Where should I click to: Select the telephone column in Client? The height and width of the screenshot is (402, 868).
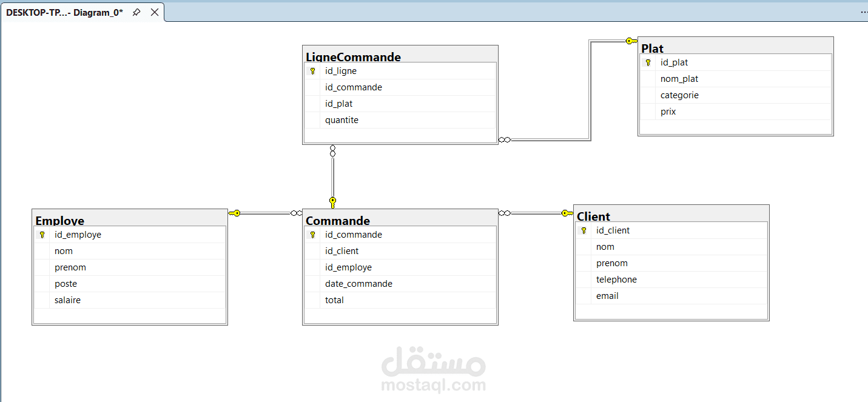pos(616,279)
